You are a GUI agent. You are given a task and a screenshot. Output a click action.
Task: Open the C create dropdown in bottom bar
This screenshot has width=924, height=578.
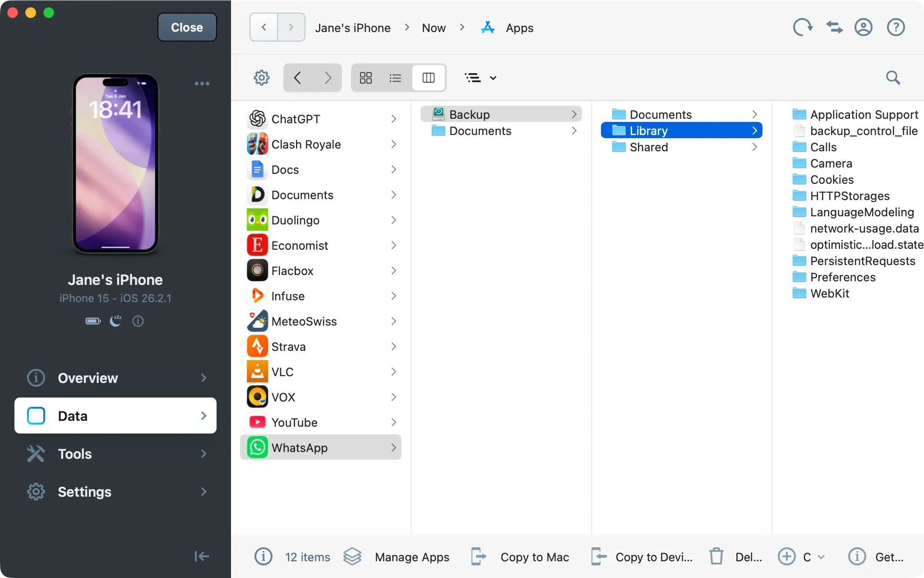pos(802,557)
